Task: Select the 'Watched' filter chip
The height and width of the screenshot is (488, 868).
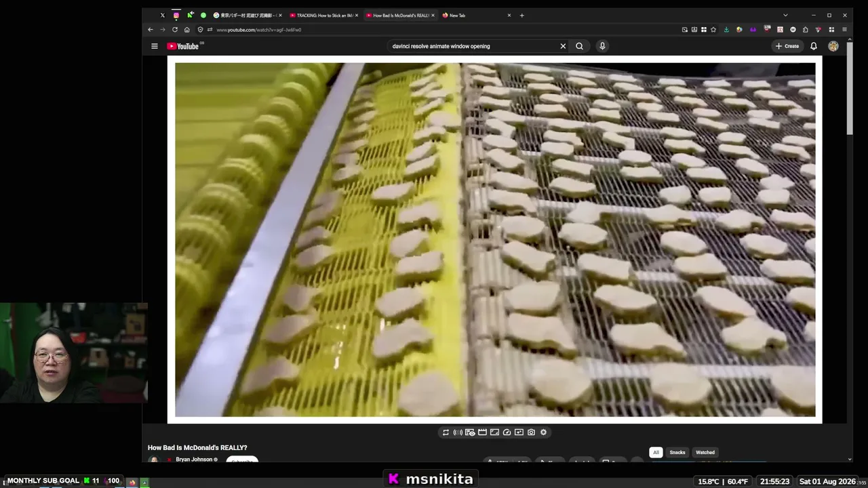Action: (705, 452)
